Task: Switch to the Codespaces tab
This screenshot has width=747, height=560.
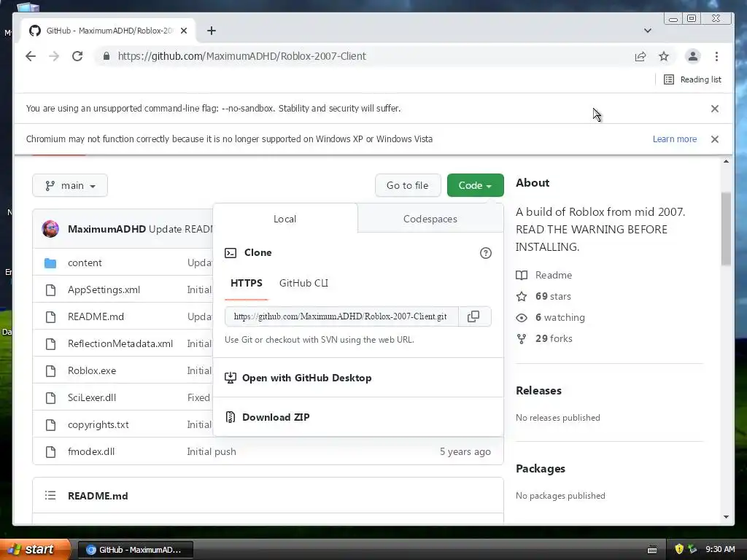Action: [430, 219]
